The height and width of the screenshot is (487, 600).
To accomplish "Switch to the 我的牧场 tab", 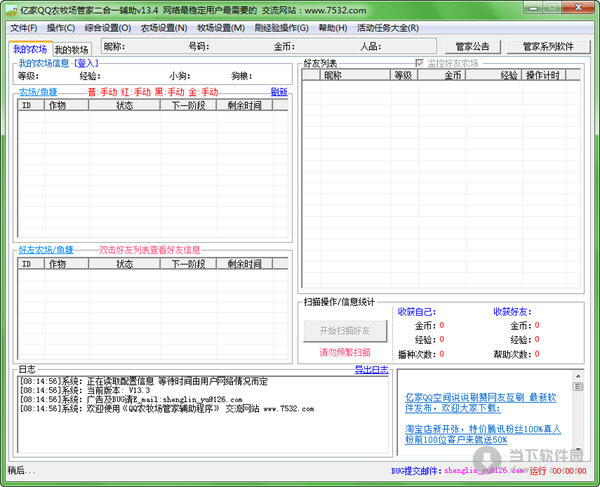I will coord(72,49).
